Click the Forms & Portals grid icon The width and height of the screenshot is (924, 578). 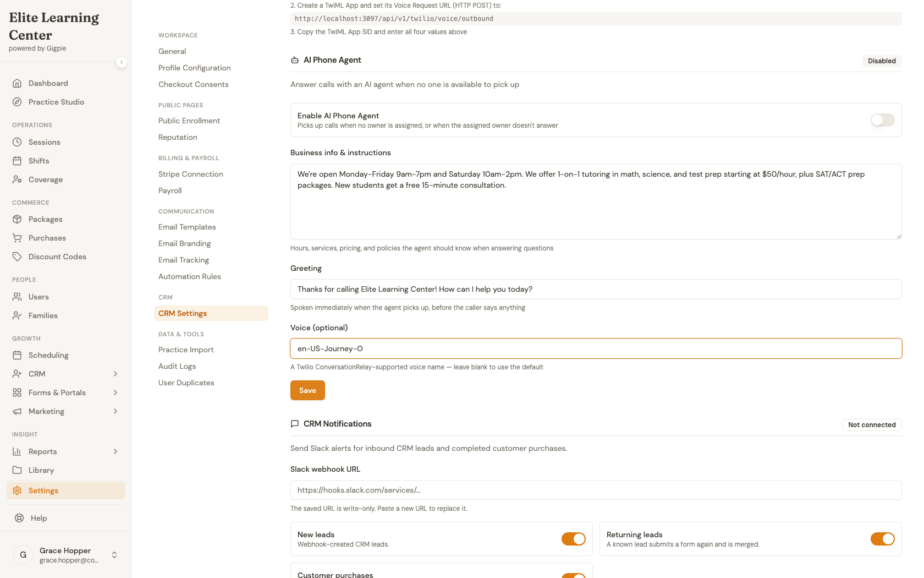click(17, 392)
